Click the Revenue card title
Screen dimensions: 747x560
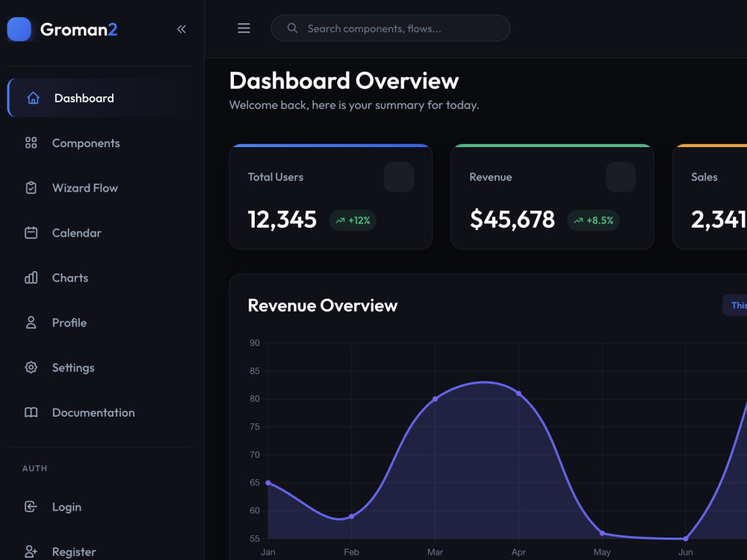click(491, 177)
